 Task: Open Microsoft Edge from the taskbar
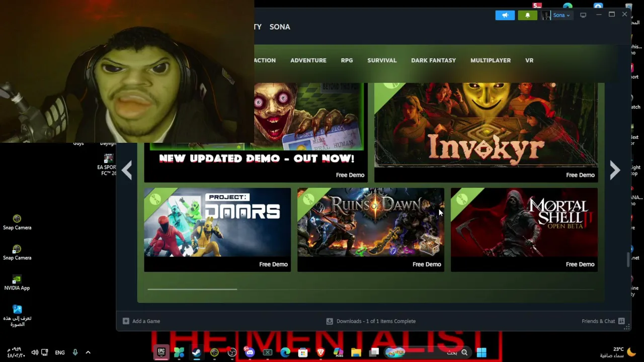tap(285, 352)
